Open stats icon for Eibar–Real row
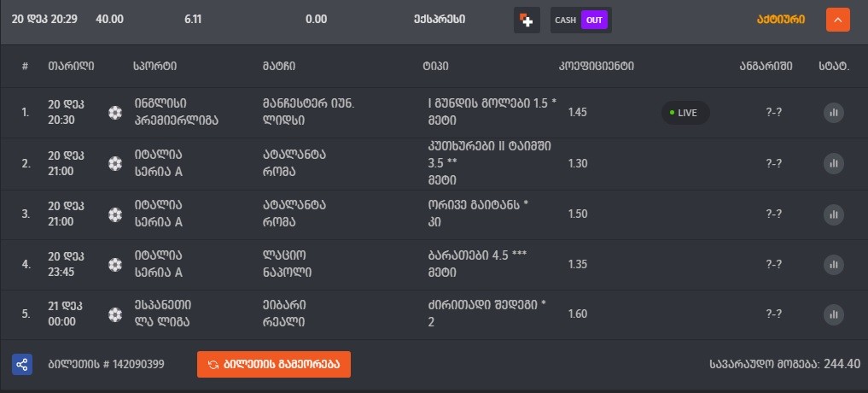The height and width of the screenshot is (393, 868). [x=834, y=314]
